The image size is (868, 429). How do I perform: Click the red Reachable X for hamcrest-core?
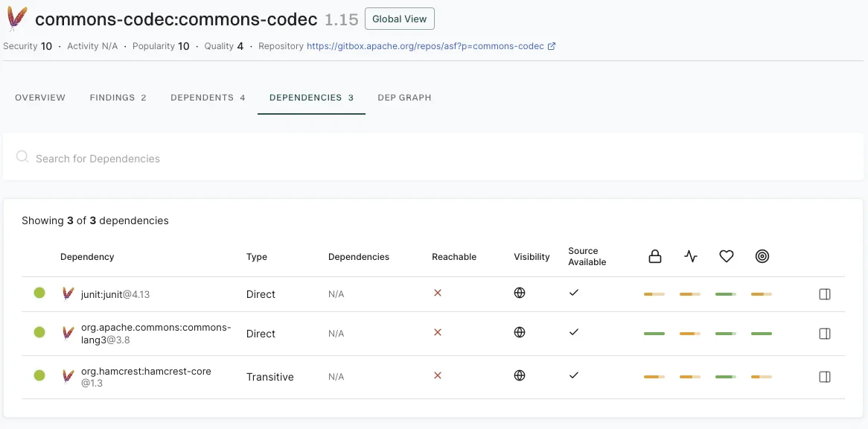(x=437, y=376)
